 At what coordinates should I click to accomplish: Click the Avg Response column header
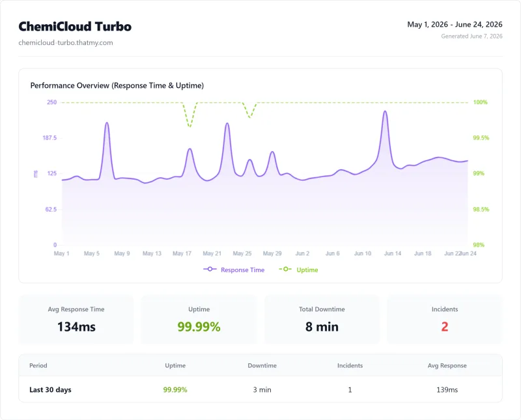point(447,365)
